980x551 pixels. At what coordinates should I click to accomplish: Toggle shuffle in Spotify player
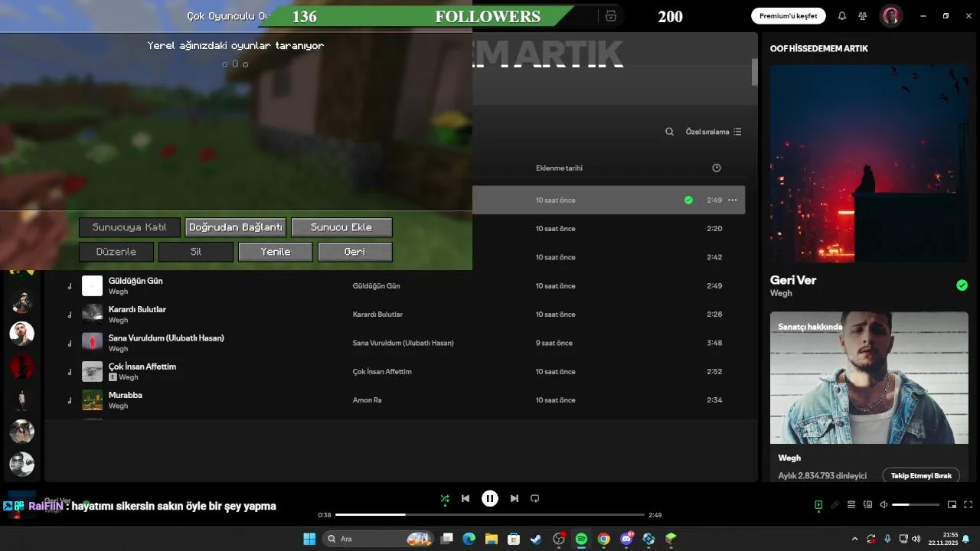point(445,498)
